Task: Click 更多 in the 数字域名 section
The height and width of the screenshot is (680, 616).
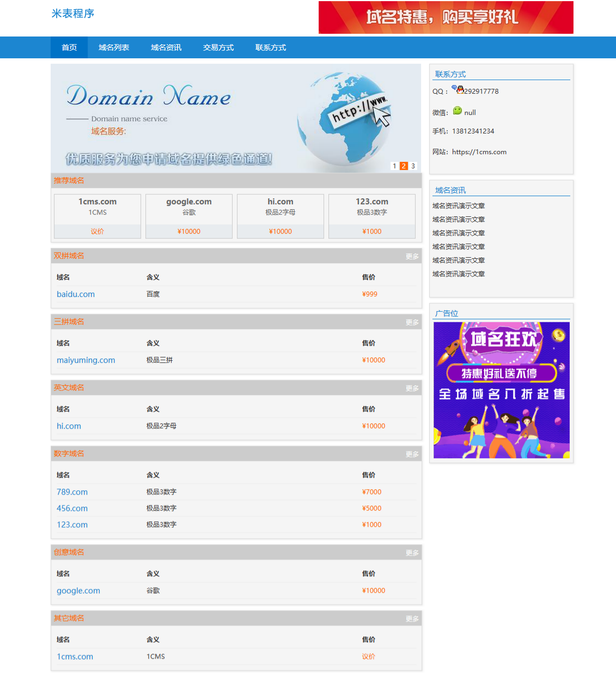Action: coord(412,453)
